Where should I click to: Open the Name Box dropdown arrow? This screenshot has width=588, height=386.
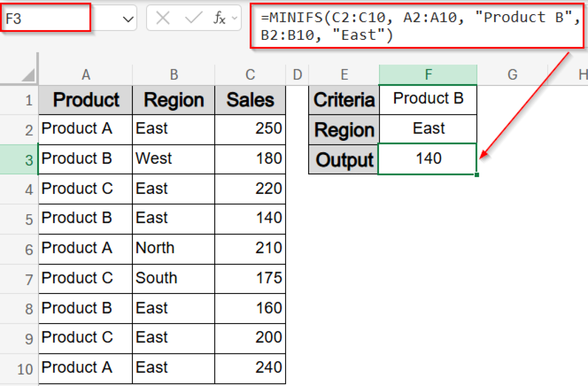(x=127, y=18)
